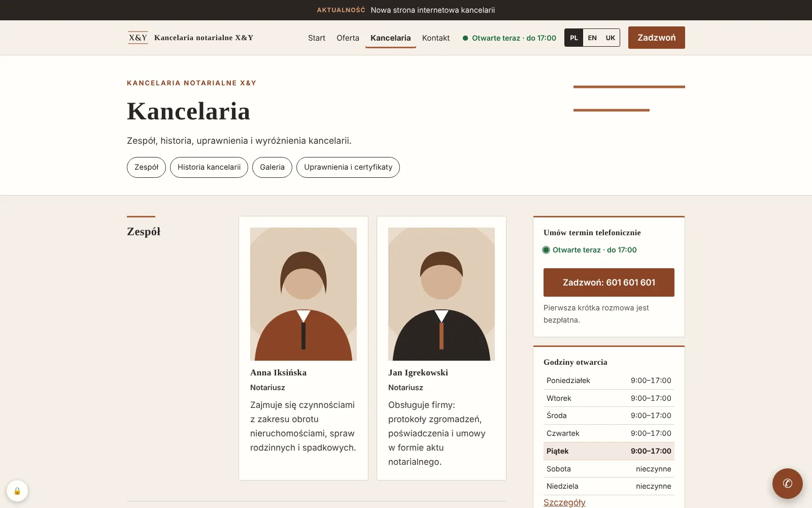Click the Środa hours row
812x508 pixels.
609,416
